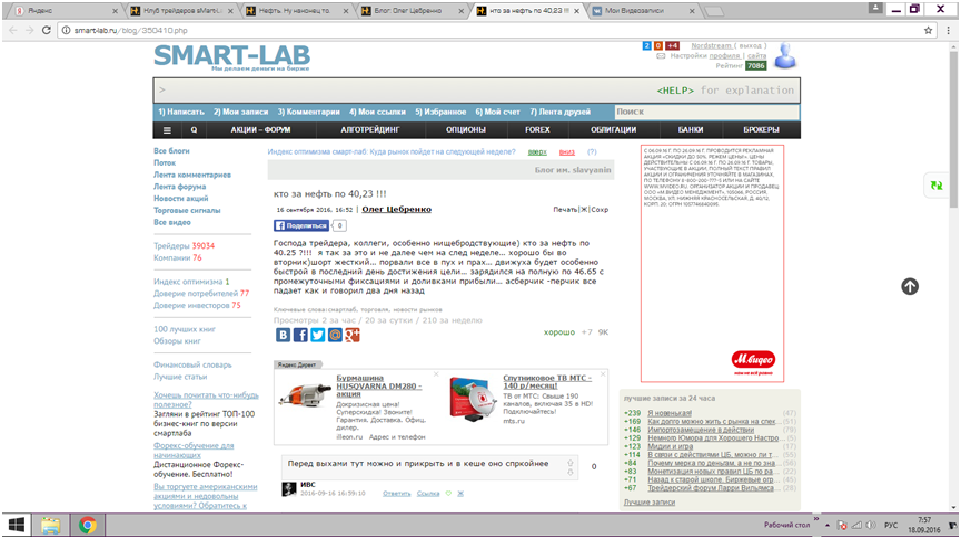Viewport: 960px width, 540px height.
Task: Open the Windows Start menu
Action: pos(17,525)
